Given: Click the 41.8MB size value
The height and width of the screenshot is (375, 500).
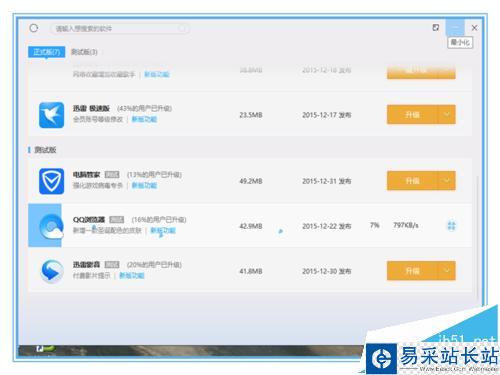Looking at the screenshot, I should pyautogui.click(x=251, y=271).
